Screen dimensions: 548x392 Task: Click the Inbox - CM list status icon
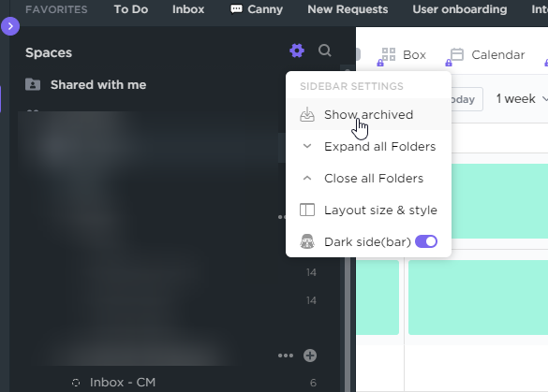click(76, 383)
